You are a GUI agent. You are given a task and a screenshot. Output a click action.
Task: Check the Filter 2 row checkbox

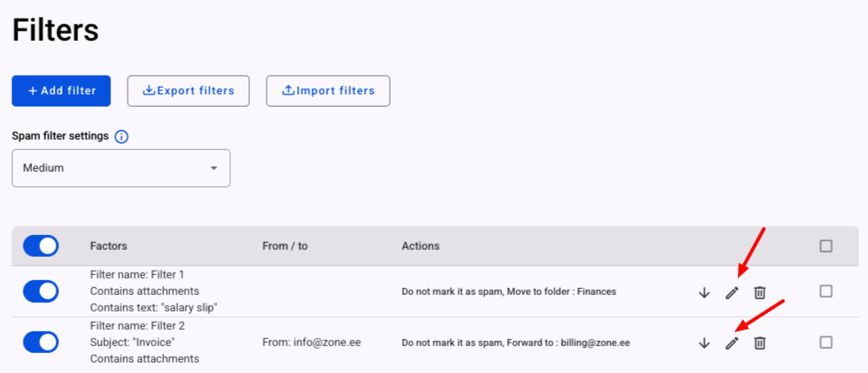click(826, 342)
